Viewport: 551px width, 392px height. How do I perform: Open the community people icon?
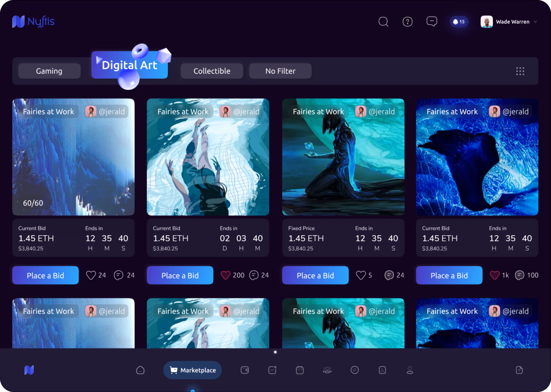click(327, 370)
